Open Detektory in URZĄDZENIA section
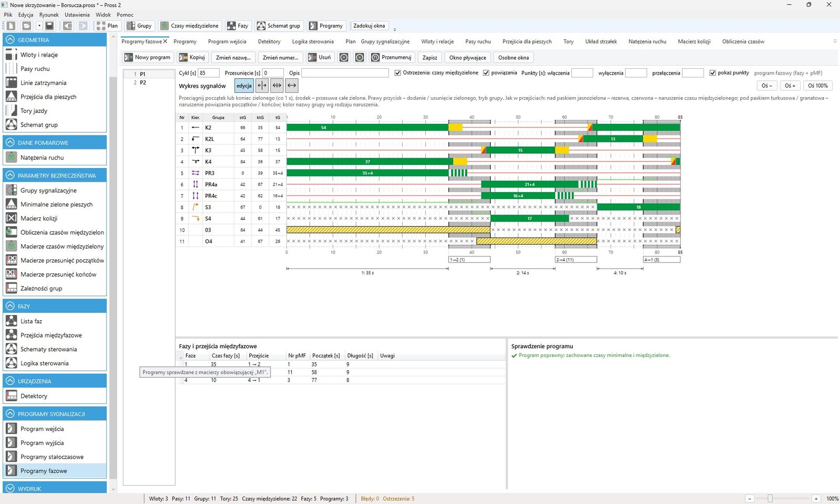Screen dimensions: 840x504 [x=55, y=396]
